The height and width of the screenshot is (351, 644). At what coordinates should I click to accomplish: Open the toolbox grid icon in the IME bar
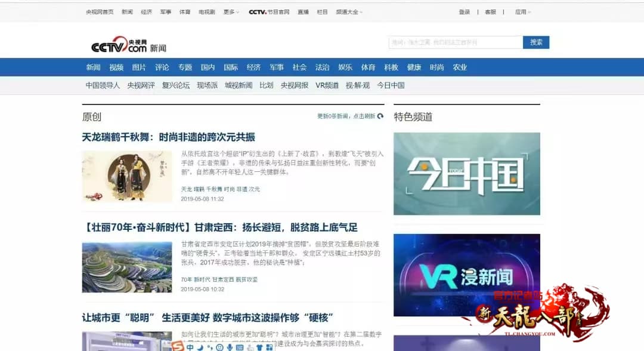[x=270, y=347]
